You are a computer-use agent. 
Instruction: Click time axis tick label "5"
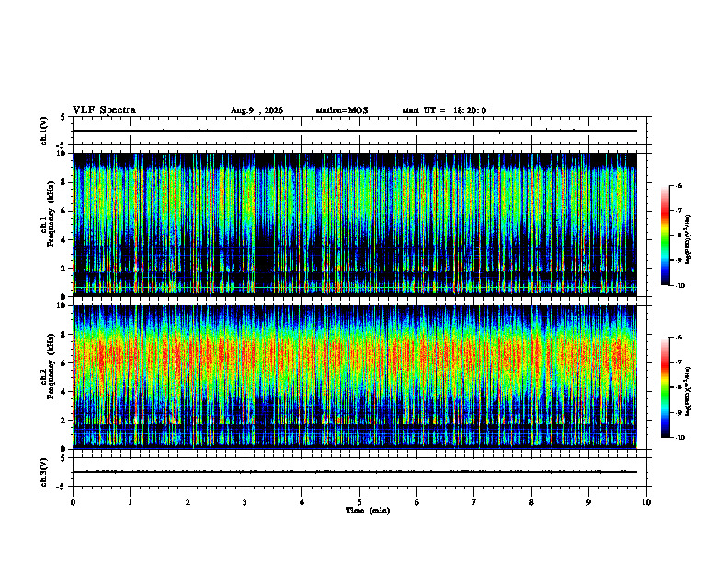[359, 502]
